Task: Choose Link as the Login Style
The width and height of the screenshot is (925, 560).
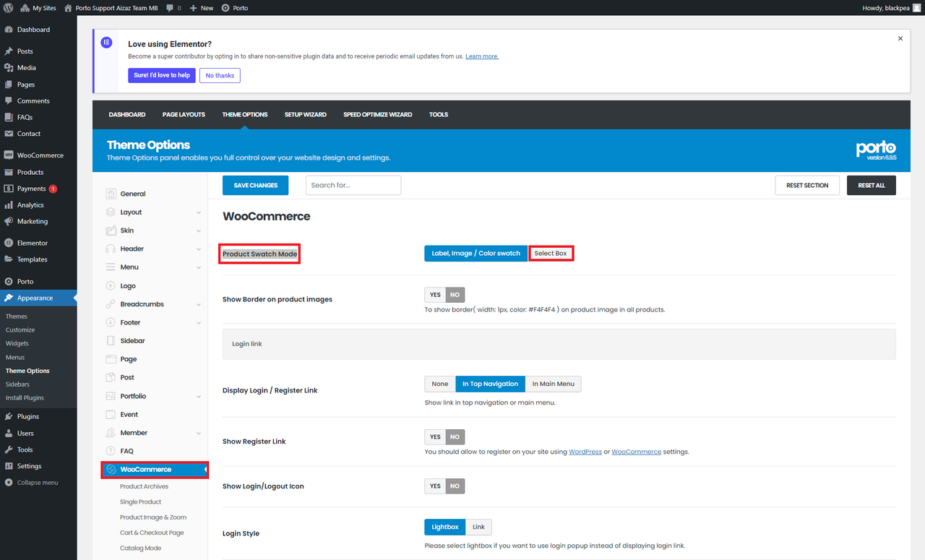Action: 478,527
